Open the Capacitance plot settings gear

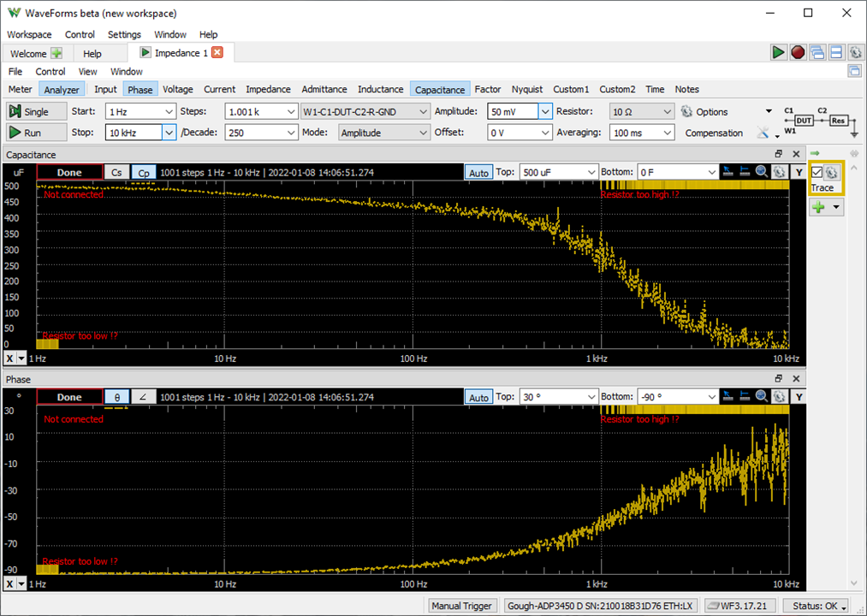779,172
